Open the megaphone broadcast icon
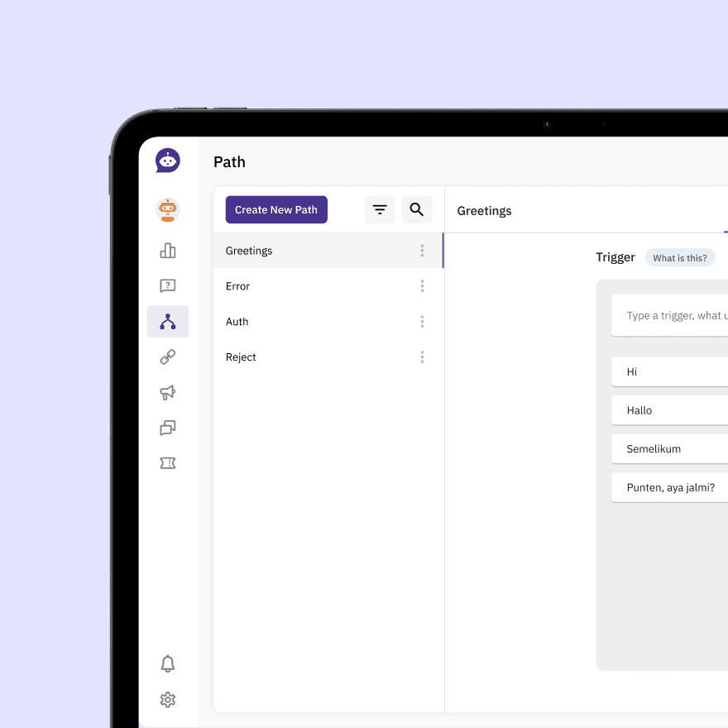Screen dimensions: 728x728 [168, 392]
